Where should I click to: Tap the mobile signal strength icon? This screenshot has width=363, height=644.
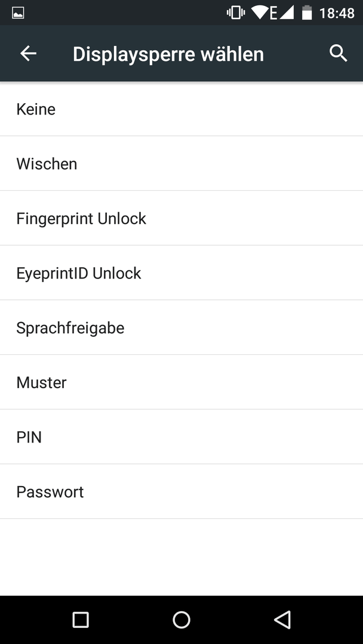pos(287,13)
